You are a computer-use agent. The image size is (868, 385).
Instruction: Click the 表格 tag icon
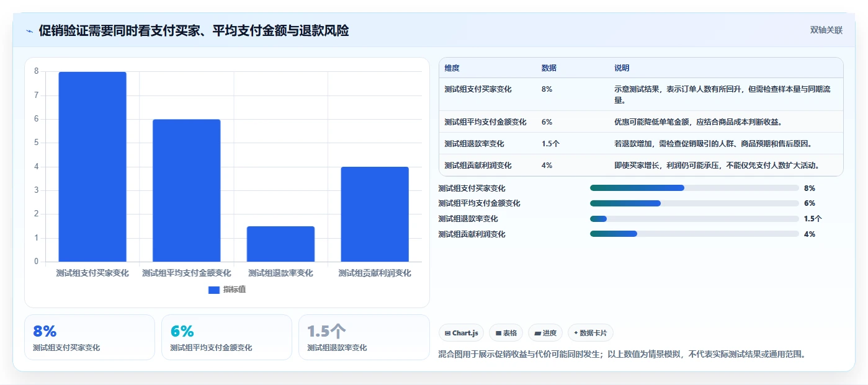tap(498, 333)
